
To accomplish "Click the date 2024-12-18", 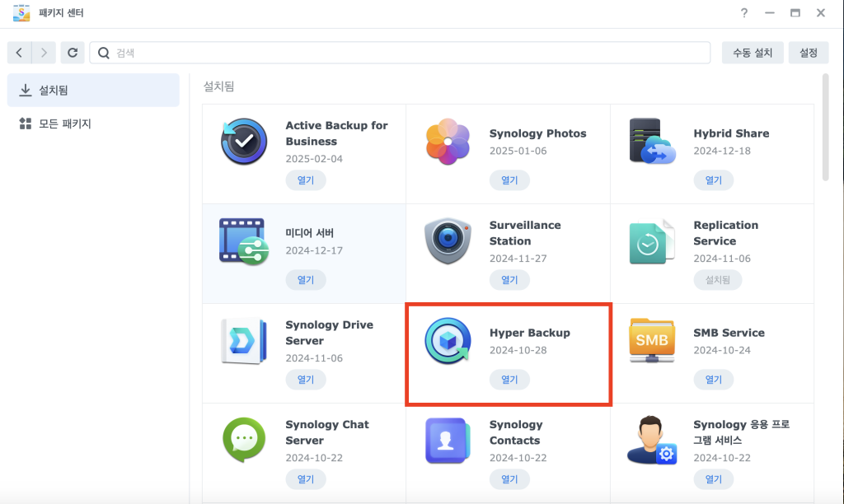I will tap(722, 151).
